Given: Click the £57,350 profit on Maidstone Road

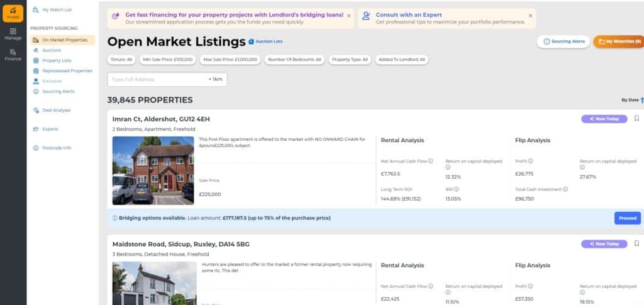Looking at the screenshot, I should 525,299.
